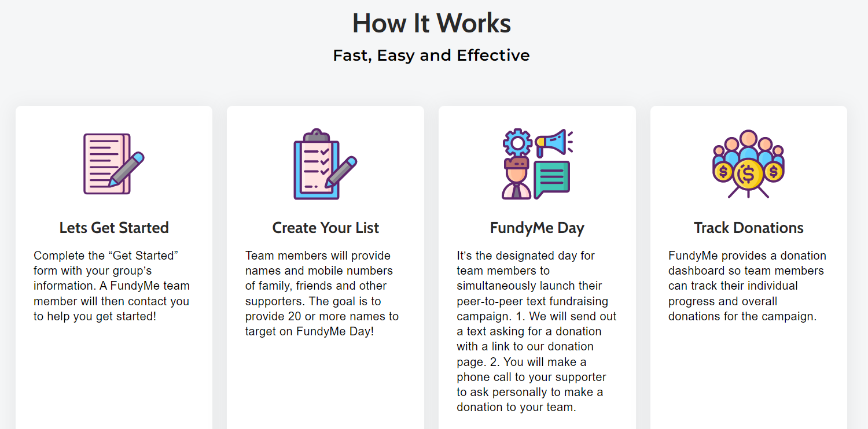Click the blue gear icon

[517, 142]
